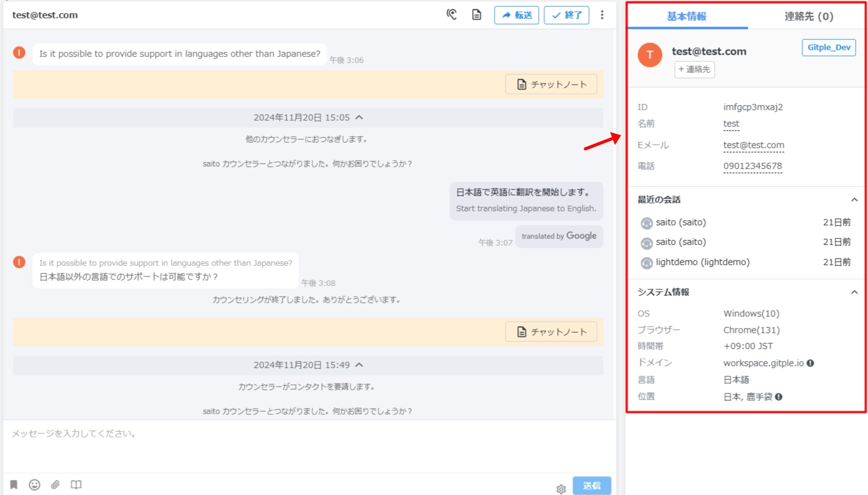Image resolution: width=868 pixels, height=495 pixels.
Task: Collapse the 2024年11月20日 15:49 session header
Action: point(308,365)
